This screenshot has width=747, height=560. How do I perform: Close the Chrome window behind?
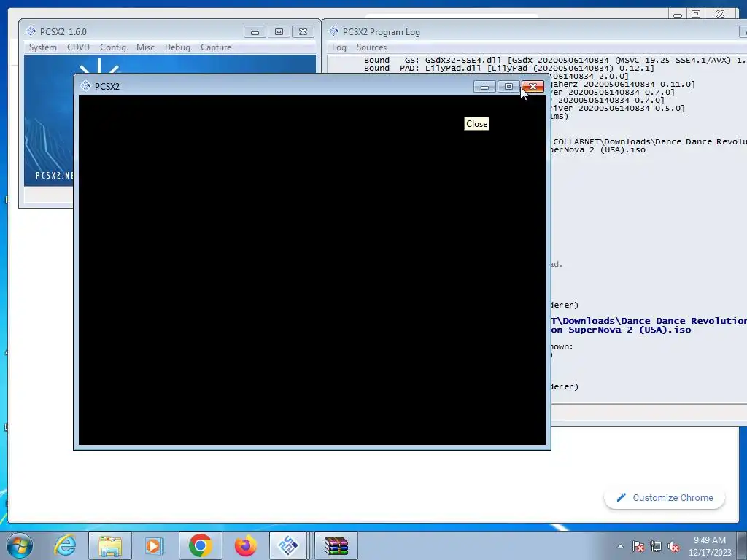720,15
